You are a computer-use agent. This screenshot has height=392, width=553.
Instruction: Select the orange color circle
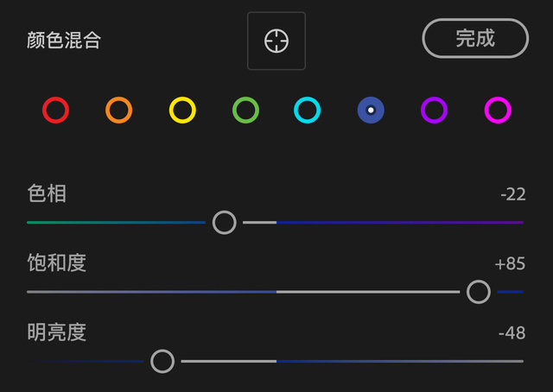pos(118,111)
